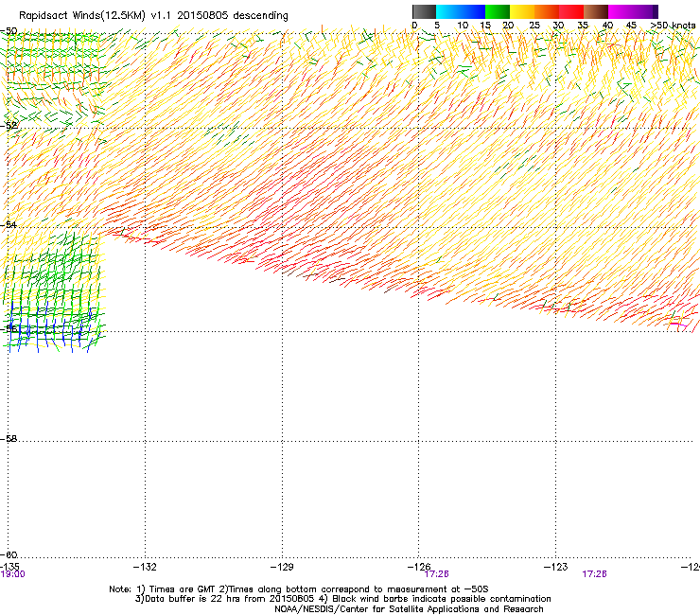Click the red 30-35 knots legend swatch
700x615 pixels.
coord(571,11)
